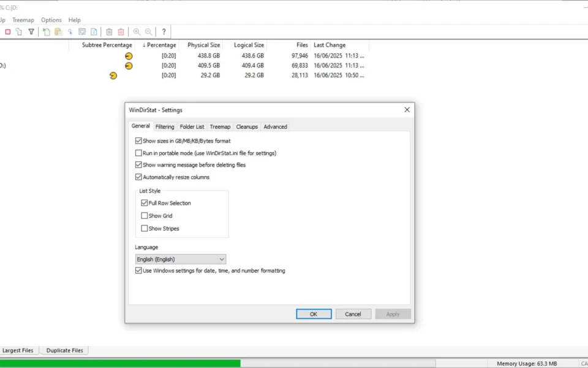The height and width of the screenshot is (368, 588).
Task: Switch to the Duplicate Files bottom tab
Action: [64, 350]
